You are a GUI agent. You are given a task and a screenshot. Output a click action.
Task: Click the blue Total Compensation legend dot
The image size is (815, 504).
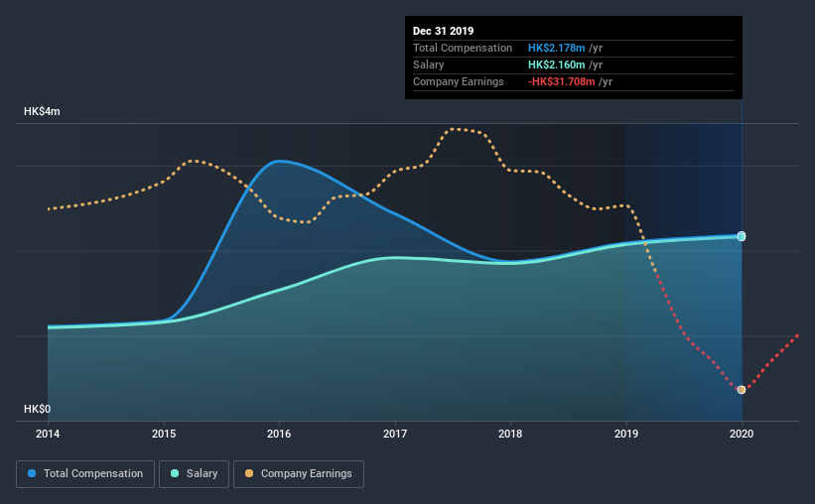(x=32, y=473)
